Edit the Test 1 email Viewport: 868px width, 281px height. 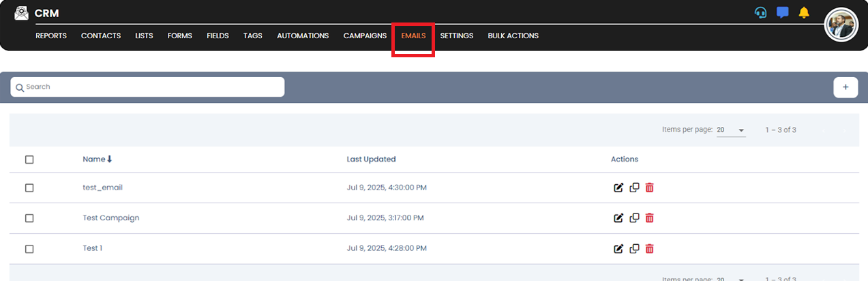point(618,249)
